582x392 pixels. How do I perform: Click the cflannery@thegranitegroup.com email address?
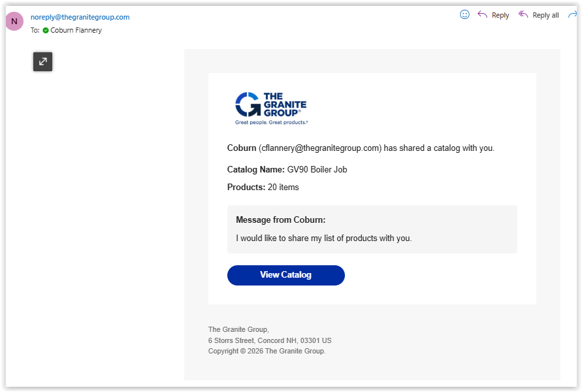[x=320, y=148]
